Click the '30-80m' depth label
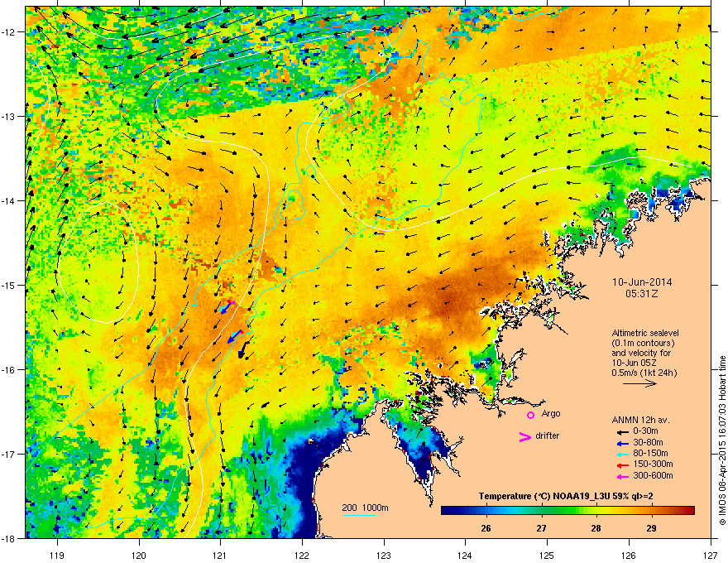The image size is (728, 563). tap(648, 443)
